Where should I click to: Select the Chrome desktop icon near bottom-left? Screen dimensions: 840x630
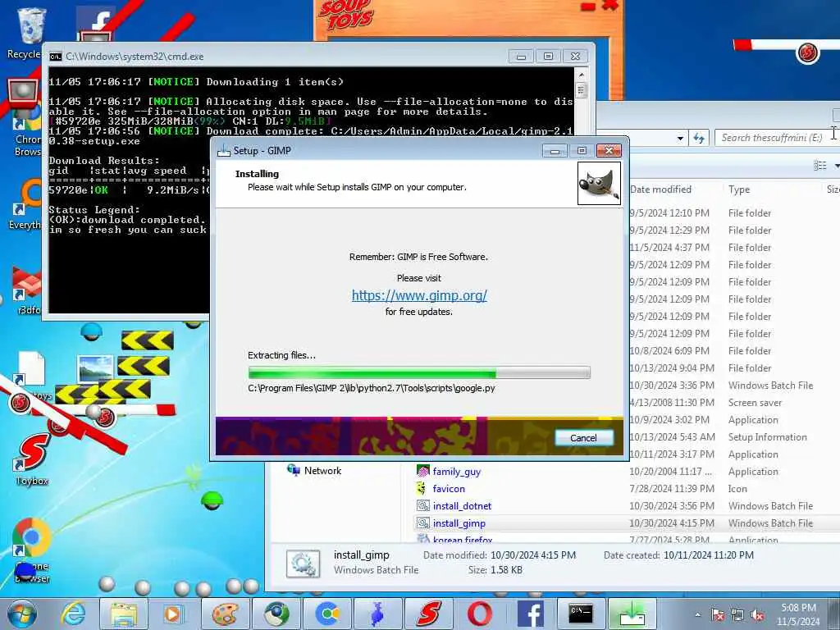[32, 549]
